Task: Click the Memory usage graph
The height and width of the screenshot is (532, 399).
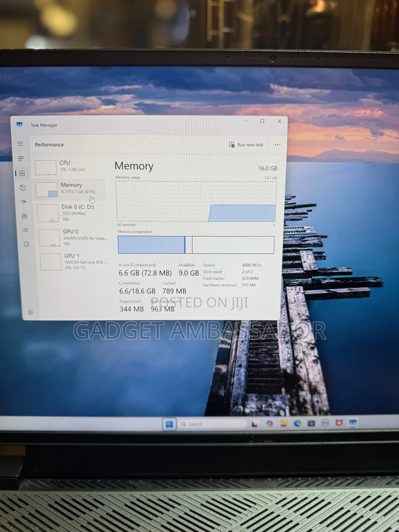Action: [x=196, y=201]
